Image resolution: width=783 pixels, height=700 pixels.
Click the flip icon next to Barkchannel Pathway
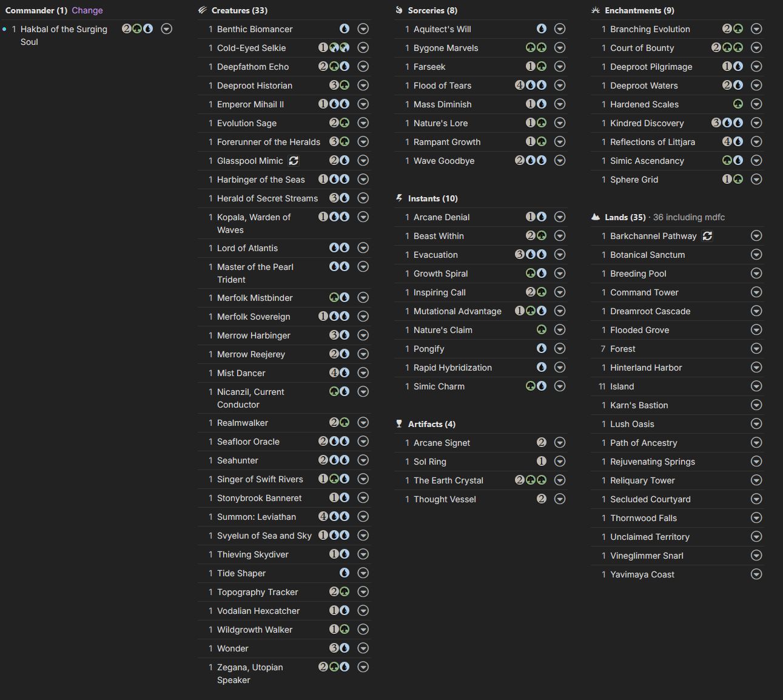707,236
